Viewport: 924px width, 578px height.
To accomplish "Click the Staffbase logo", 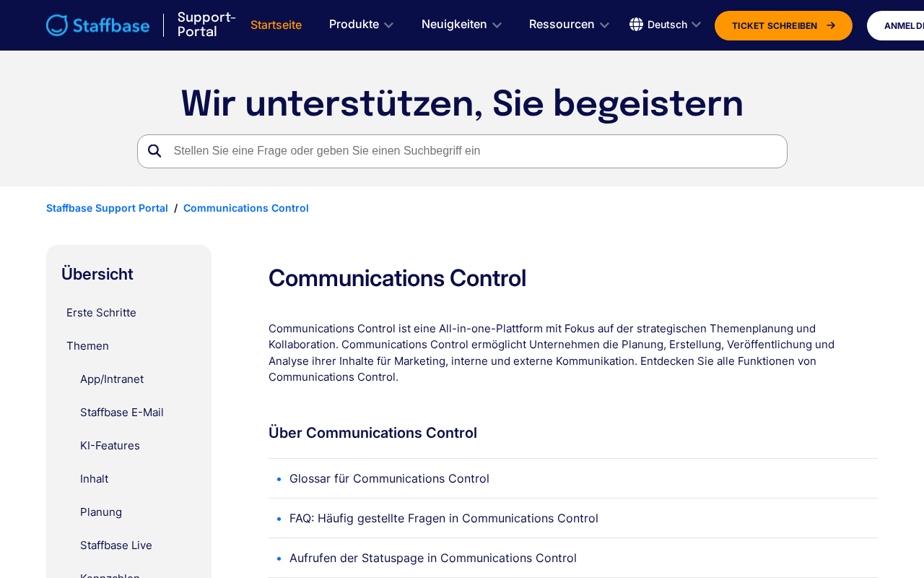I will [x=98, y=25].
